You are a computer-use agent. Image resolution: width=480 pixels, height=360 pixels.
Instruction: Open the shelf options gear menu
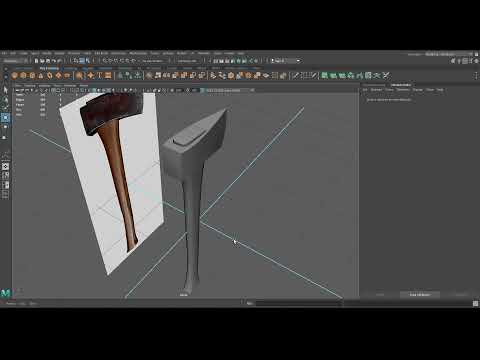[x=5, y=76]
